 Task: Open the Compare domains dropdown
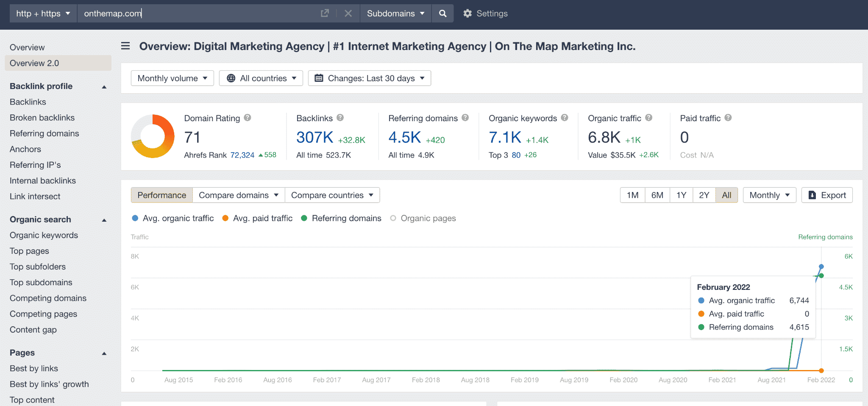[x=239, y=195]
